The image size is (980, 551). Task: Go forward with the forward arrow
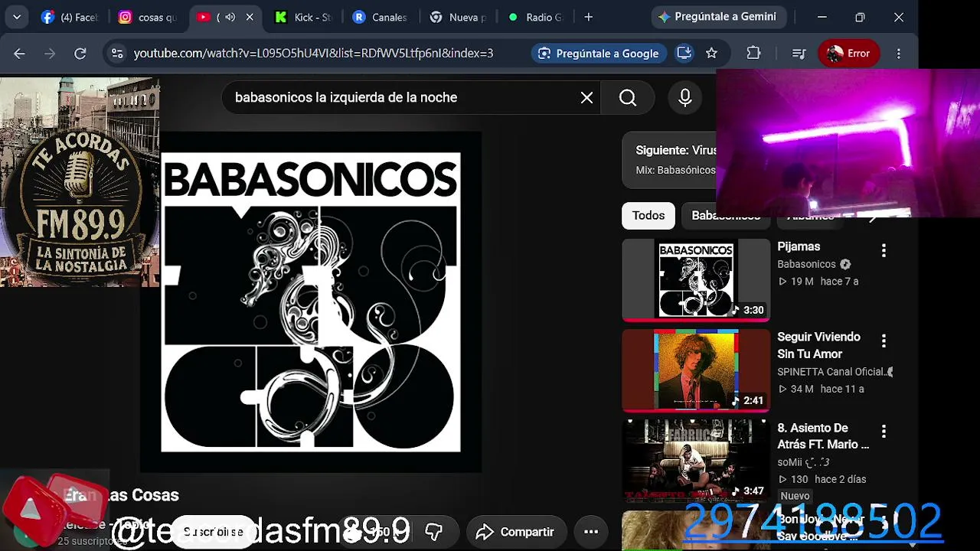point(50,54)
